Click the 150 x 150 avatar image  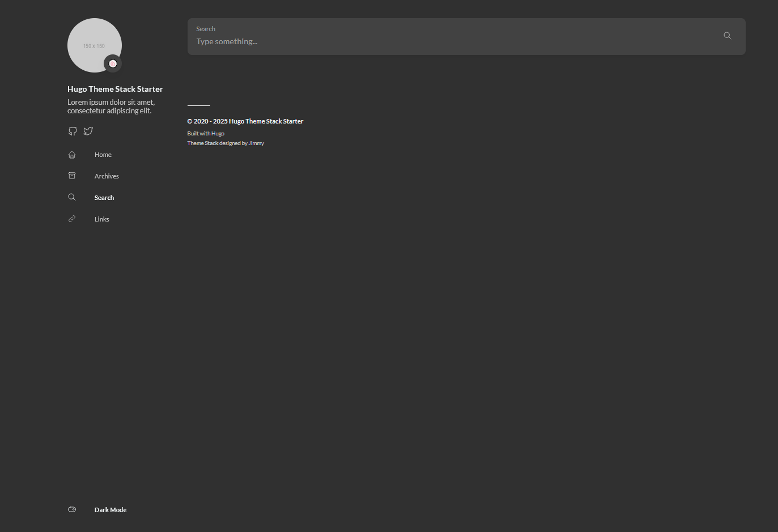point(94,45)
